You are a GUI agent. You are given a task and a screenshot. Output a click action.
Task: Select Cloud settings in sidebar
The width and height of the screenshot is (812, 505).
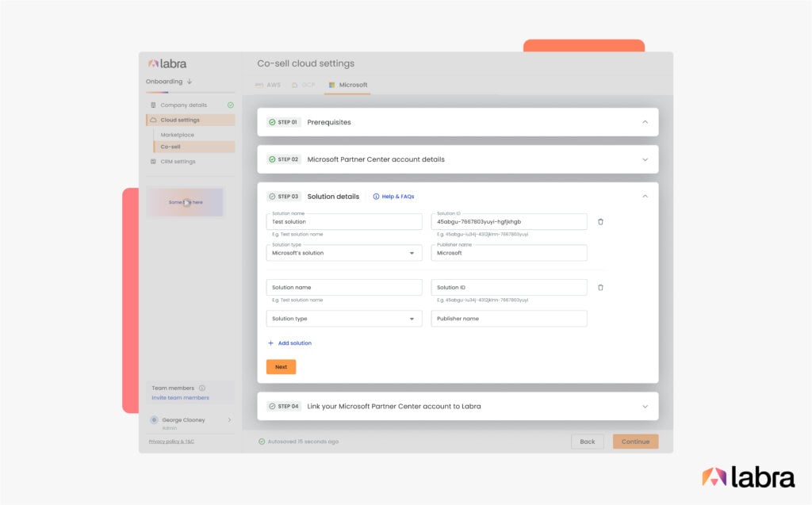point(190,120)
